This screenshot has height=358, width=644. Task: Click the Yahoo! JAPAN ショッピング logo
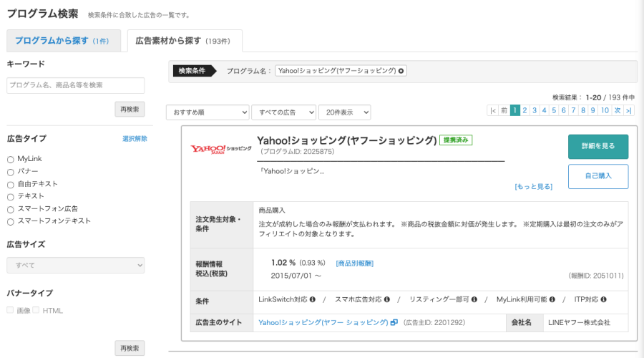220,149
